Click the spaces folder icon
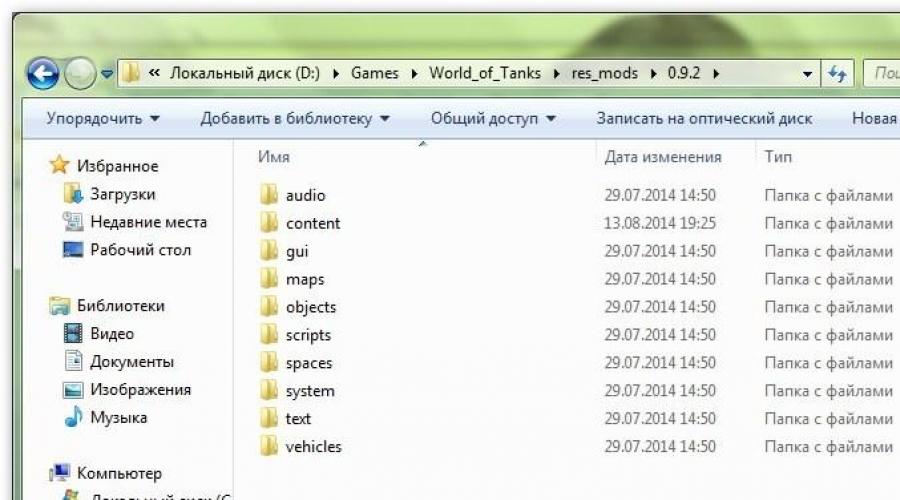The height and width of the screenshot is (500, 900). pyautogui.click(x=269, y=362)
